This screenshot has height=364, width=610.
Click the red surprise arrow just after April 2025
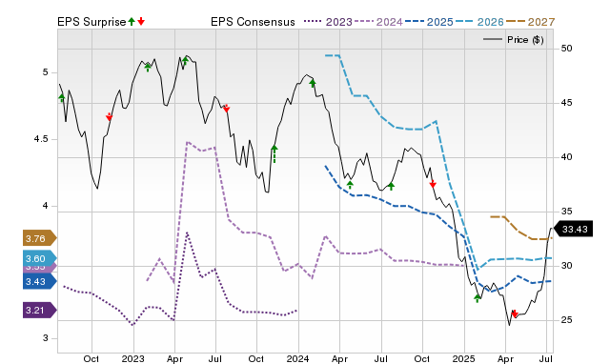[515, 313]
